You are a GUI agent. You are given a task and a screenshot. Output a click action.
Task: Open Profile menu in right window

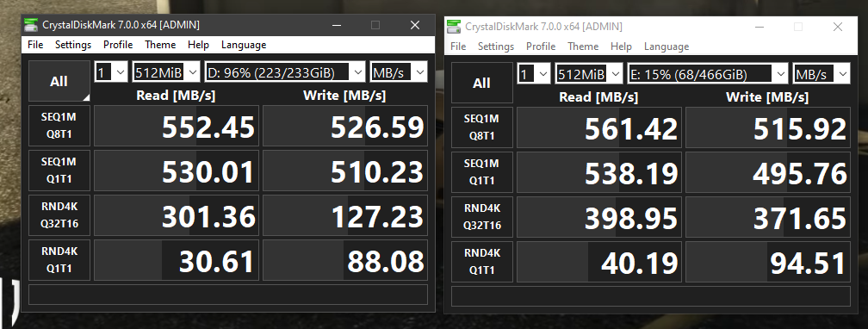[541, 47]
